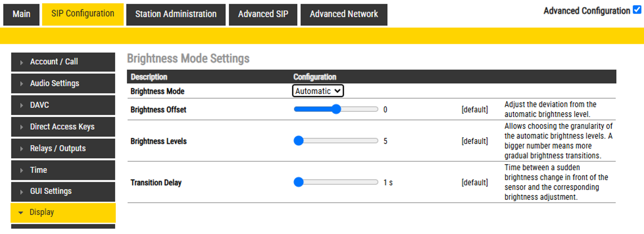Expand the Relays / Outputs arrow
This screenshot has height=234, width=644.
(21, 149)
